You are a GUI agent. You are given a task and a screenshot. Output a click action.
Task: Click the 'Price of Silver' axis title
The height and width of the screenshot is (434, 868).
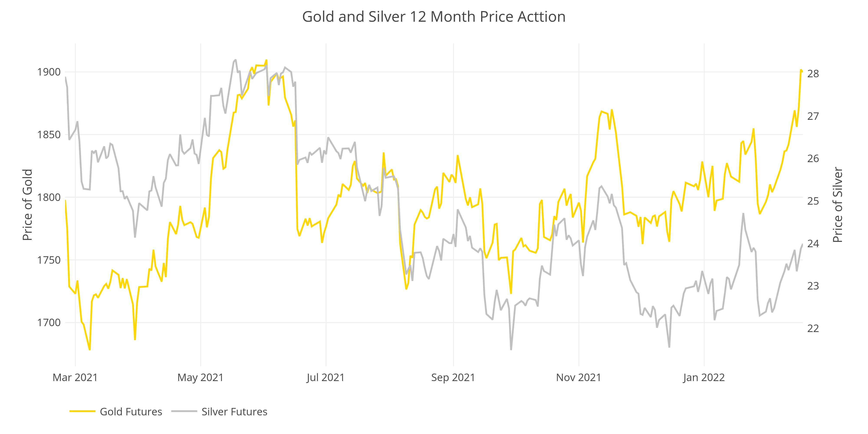(838, 205)
